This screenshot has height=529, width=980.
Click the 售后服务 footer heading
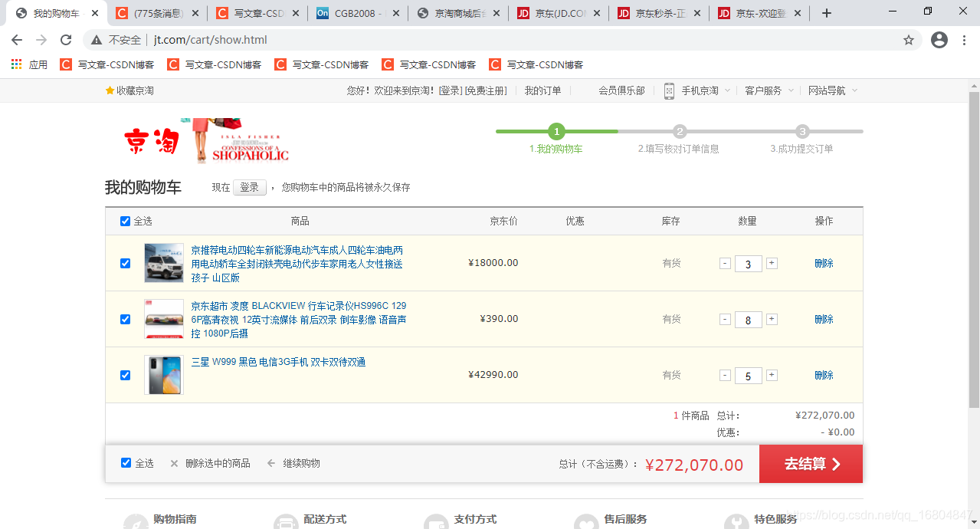(625, 519)
